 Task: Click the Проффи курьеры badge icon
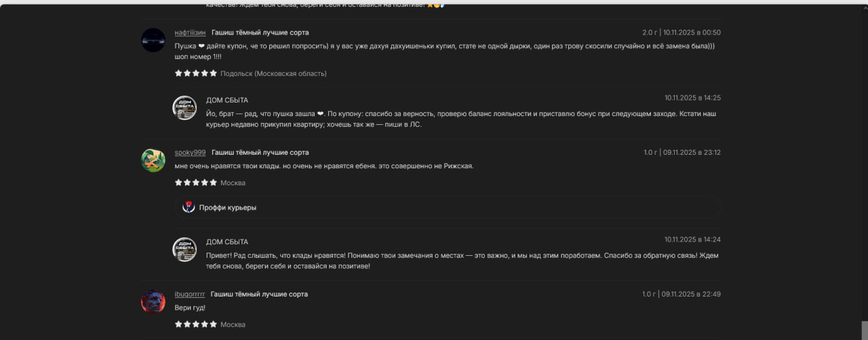(189, 207)
